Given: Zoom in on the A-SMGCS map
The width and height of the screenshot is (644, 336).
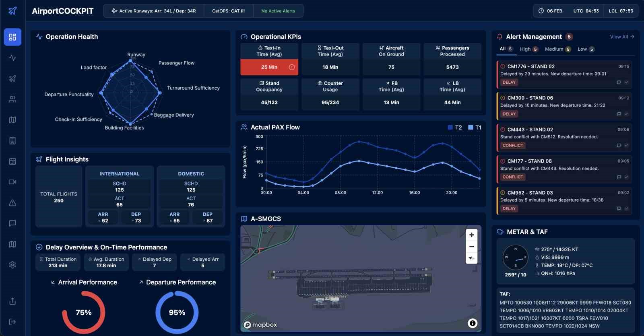Looking at the screenshot, I should click(471, 235).
